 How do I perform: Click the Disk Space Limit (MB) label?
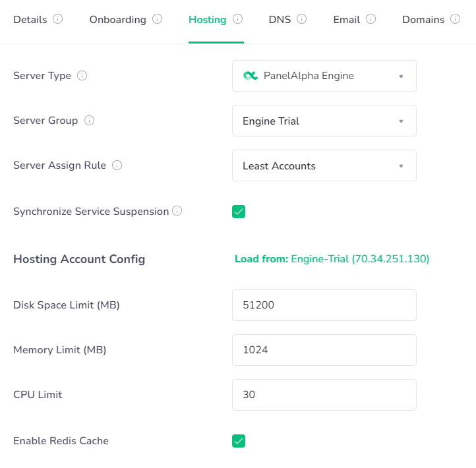(67, 305)
